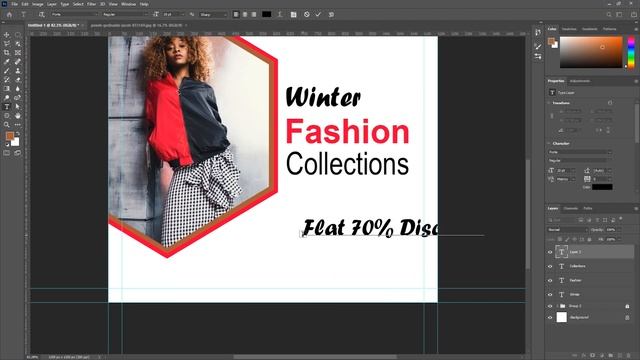Click the foreground color swatch in toolbar
The width and height of the screenshot is (640, 360).
[x=10, y=136]
